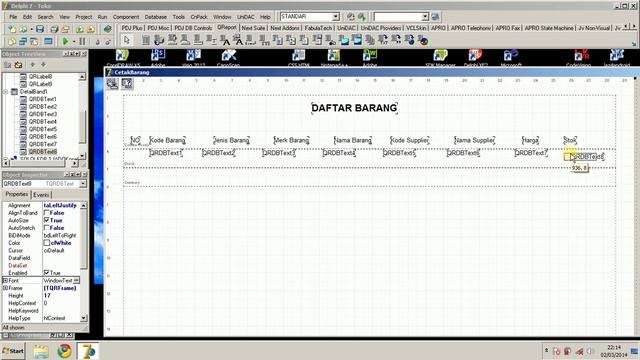The width and height of the screenshot is (640, 360).
Task: Select the QRChart pie component icon
Action: (x=424, y=40)
